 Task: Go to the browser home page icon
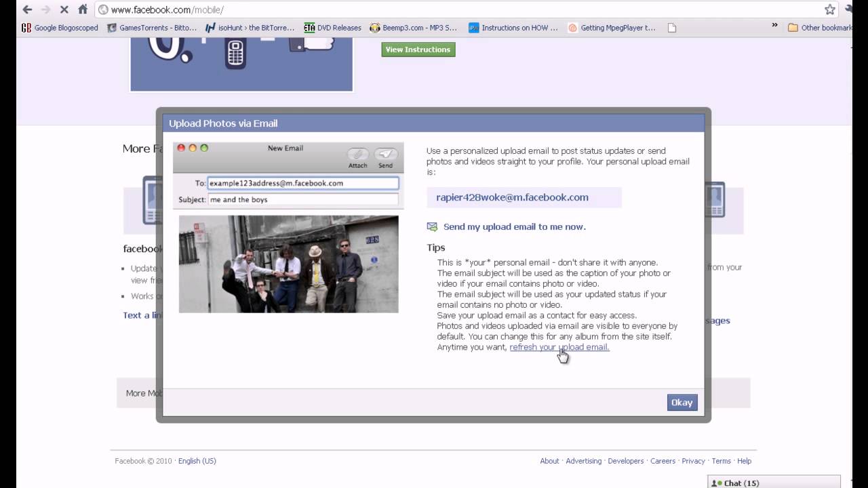83,9
